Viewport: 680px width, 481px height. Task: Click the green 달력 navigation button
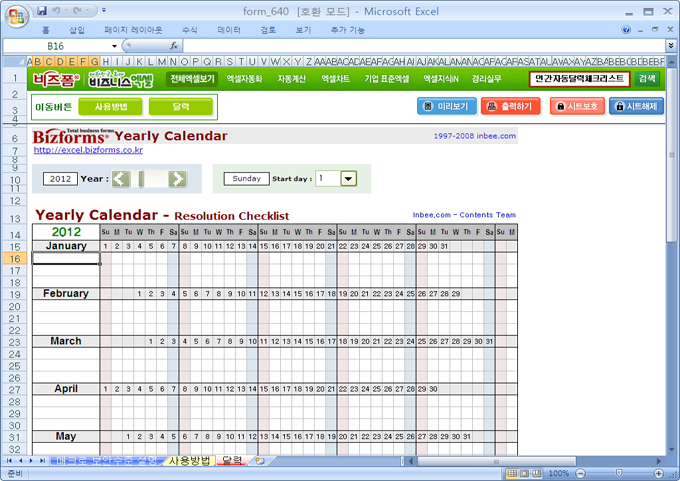point(181,107)
